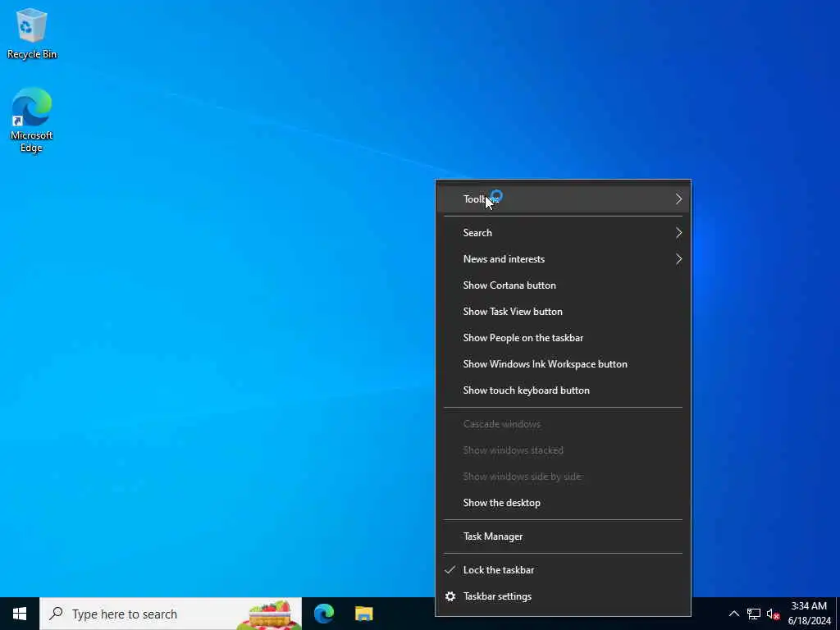Toggle Show Cortana button

[x=563, y=285]
